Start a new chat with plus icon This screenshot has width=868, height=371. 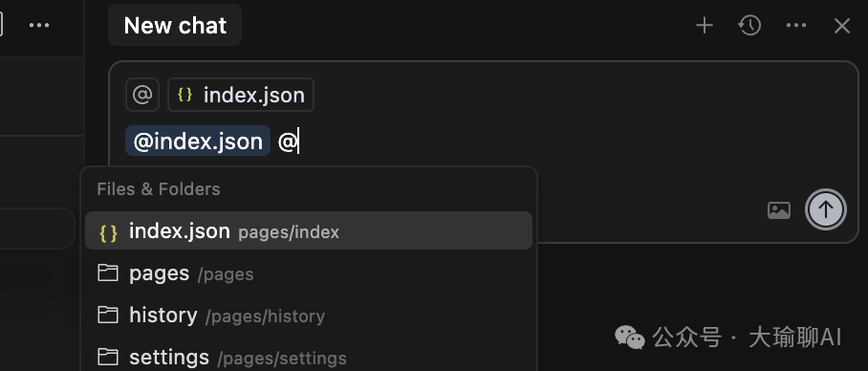click(705, 26)
